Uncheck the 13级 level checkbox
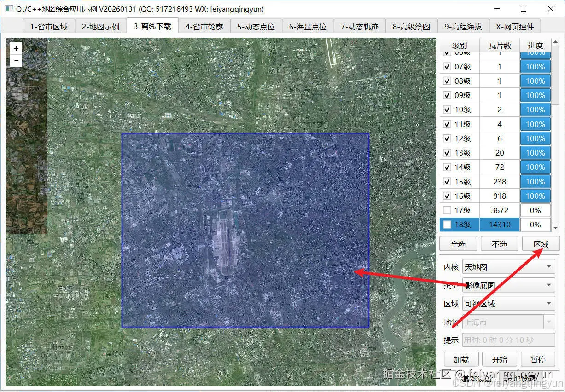Viewport: 565px width, 392px height. pyautogui.click(x=447, y=153)
